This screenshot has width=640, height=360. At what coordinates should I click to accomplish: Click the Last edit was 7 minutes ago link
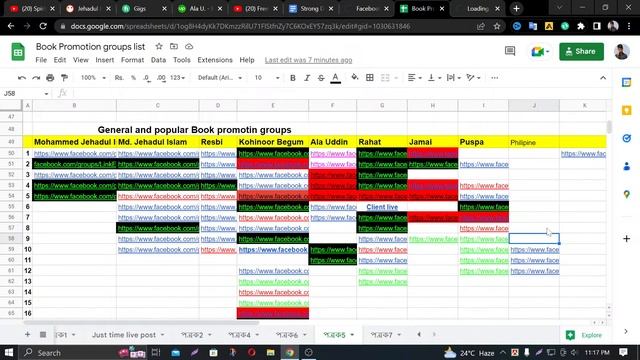pos(308,60)
